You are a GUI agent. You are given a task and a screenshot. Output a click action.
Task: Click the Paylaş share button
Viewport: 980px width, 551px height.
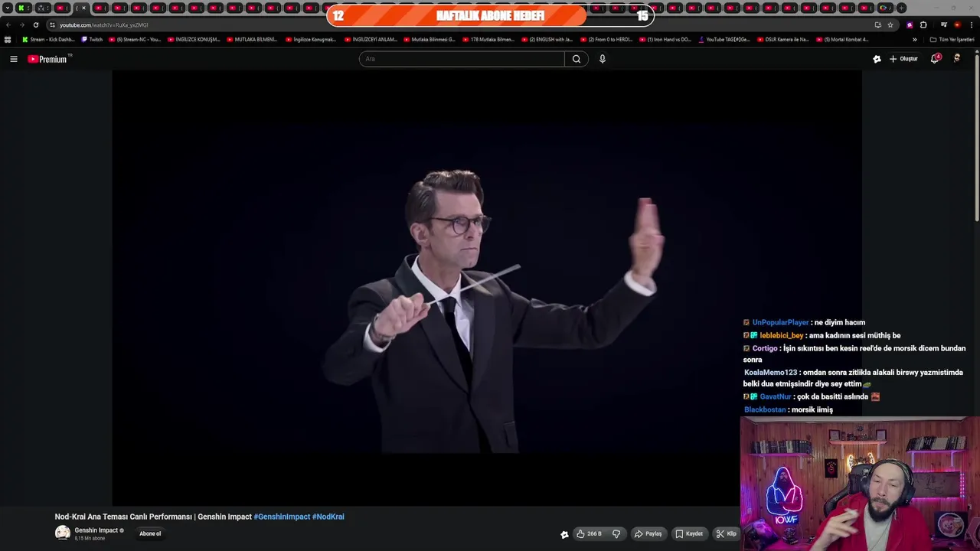coord(648,534)
